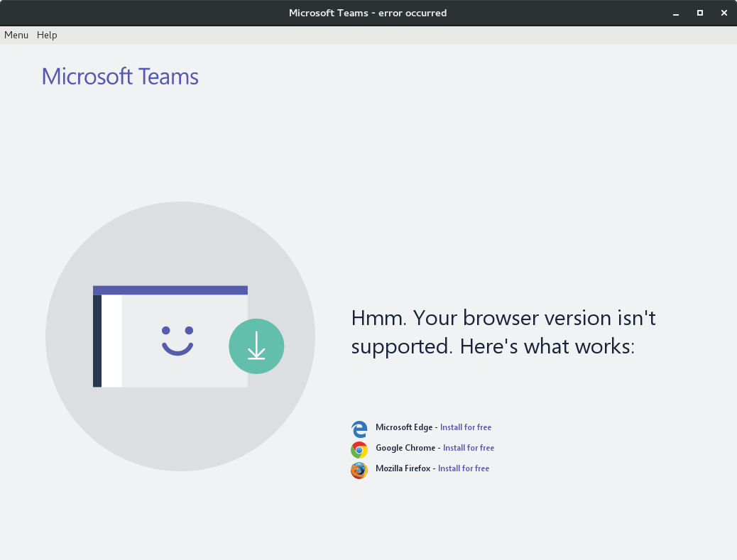Click the smiley face window illustration

(170, 336)
